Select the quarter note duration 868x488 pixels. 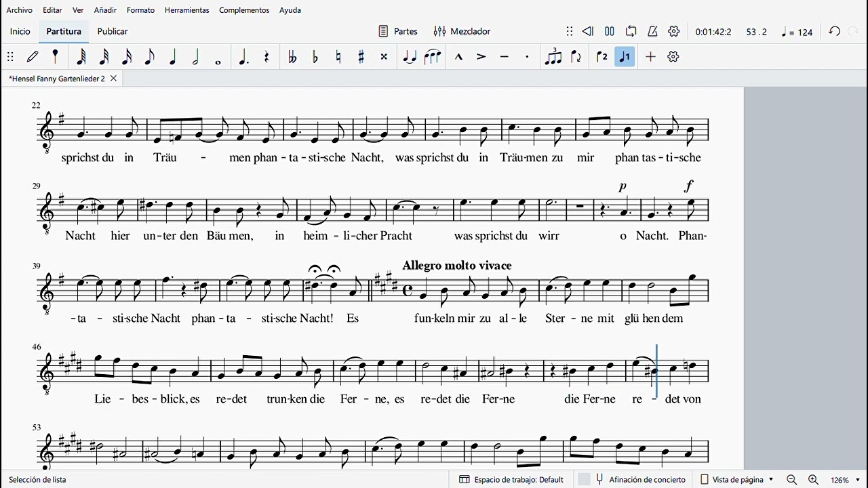coord(172,57)
